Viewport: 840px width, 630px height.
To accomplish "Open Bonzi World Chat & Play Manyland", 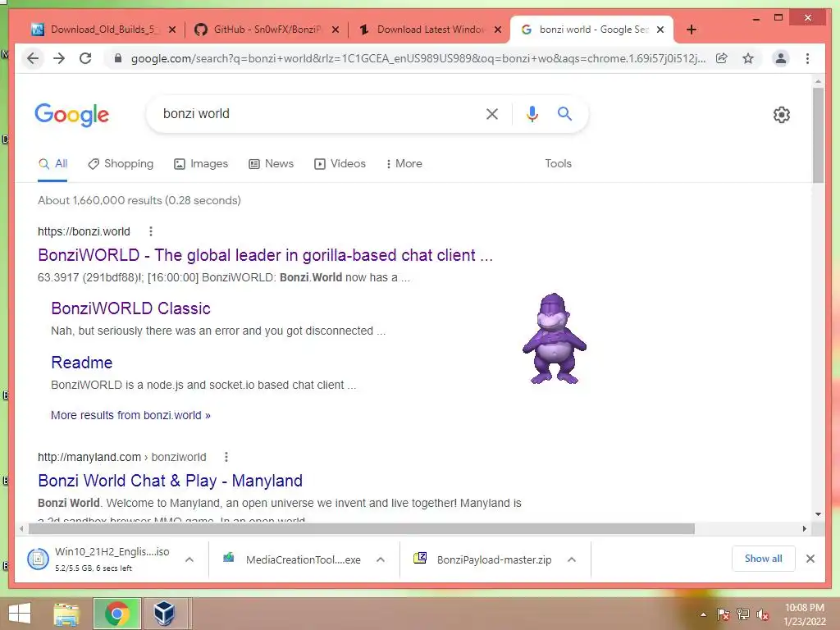I will tap(170, 481).
